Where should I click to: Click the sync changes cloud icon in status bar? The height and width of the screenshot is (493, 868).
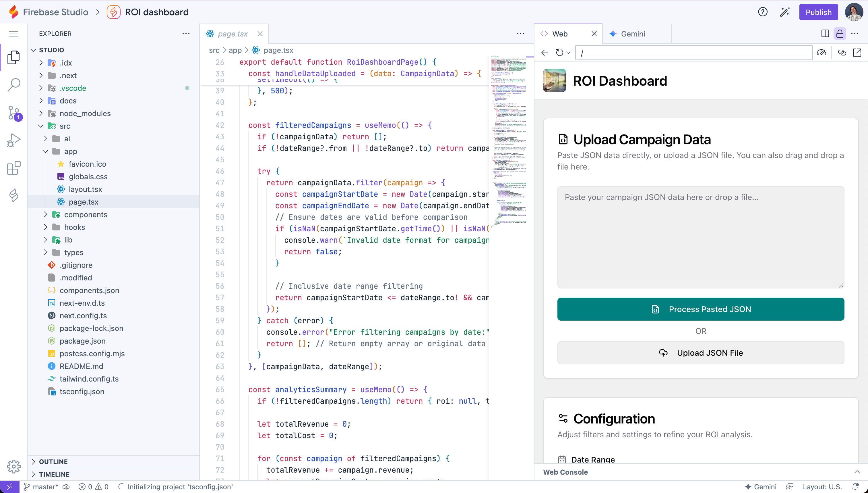pos(67,487)
